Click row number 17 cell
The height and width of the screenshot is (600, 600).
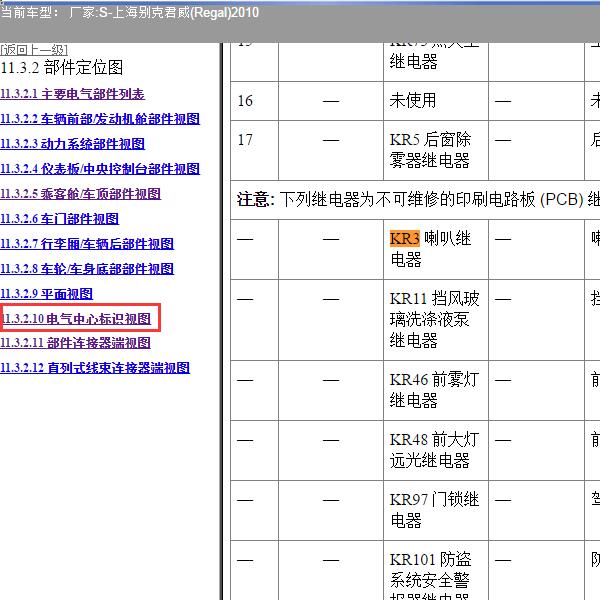(x=254, y=150)
